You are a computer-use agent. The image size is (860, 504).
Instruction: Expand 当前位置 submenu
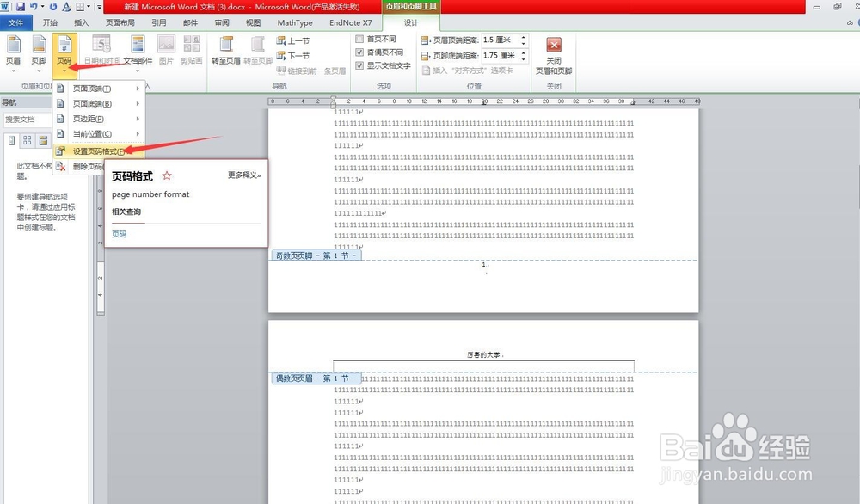pos(99,134)
